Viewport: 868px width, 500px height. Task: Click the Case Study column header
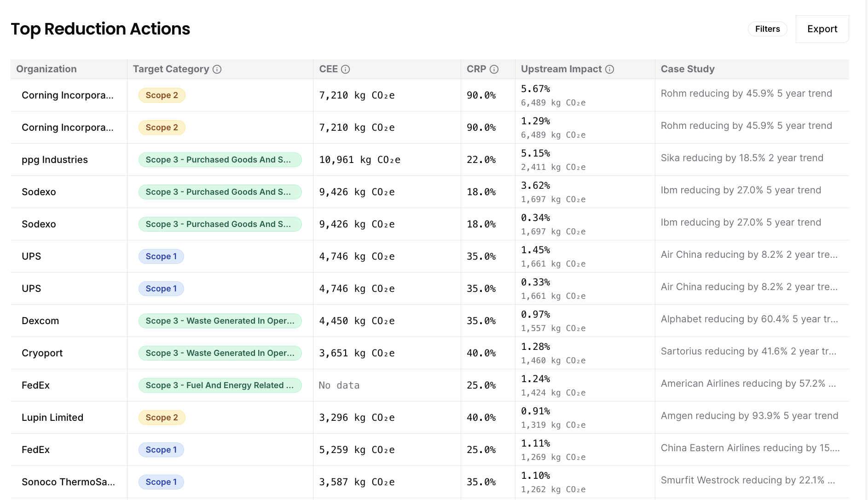(688, 69)
